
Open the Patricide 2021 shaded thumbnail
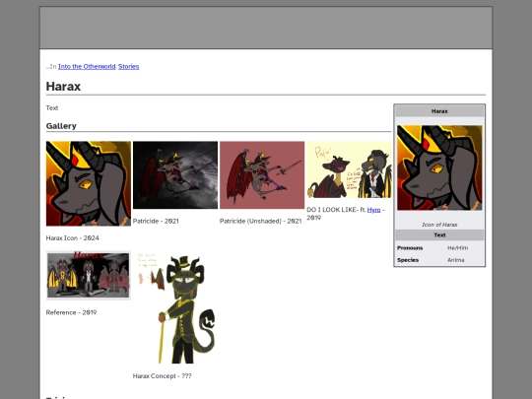(x=175, y=175)
